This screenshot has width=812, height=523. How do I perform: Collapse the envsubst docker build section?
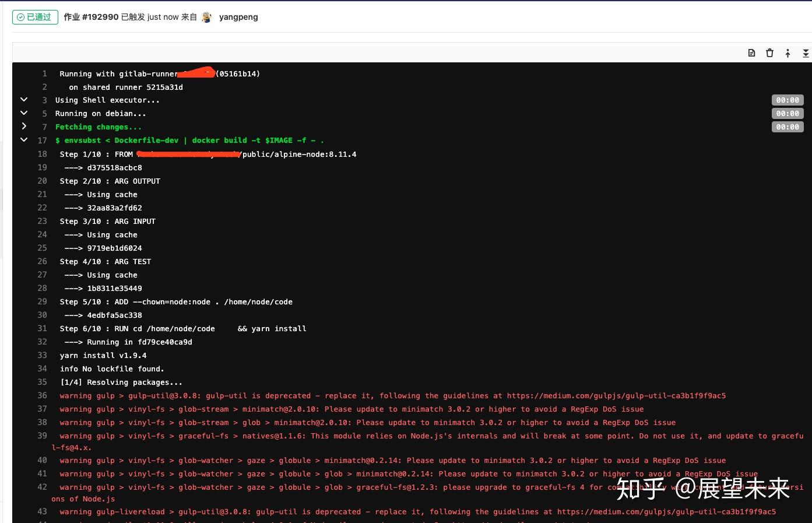[x=24, y=139]
